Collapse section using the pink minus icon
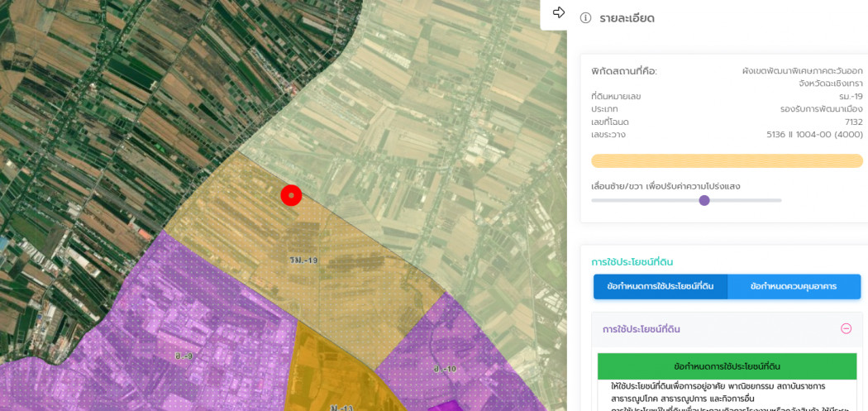The image size is (868, 411). [x=846, y=328]
